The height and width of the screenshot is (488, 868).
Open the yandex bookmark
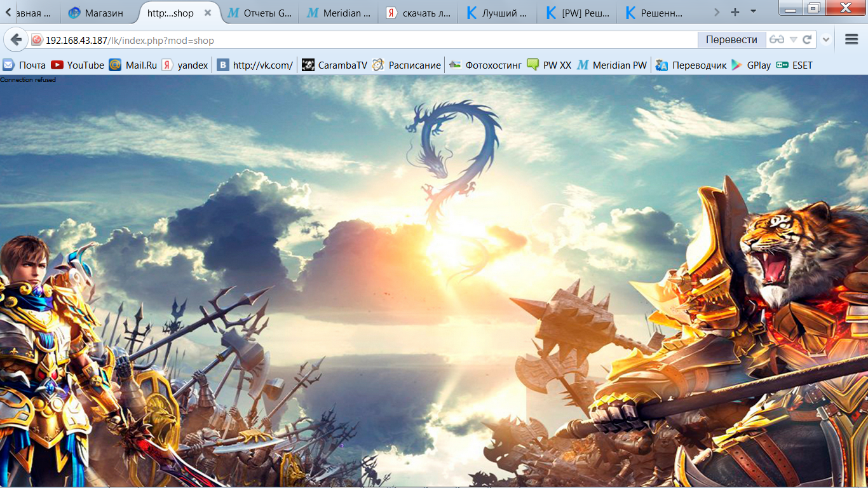coord(185,65)
